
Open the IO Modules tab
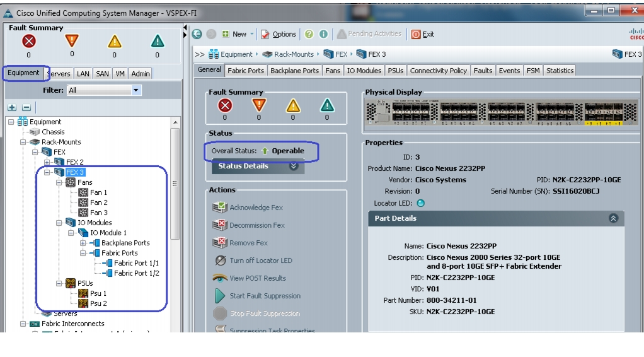click(x=364, y=71)
